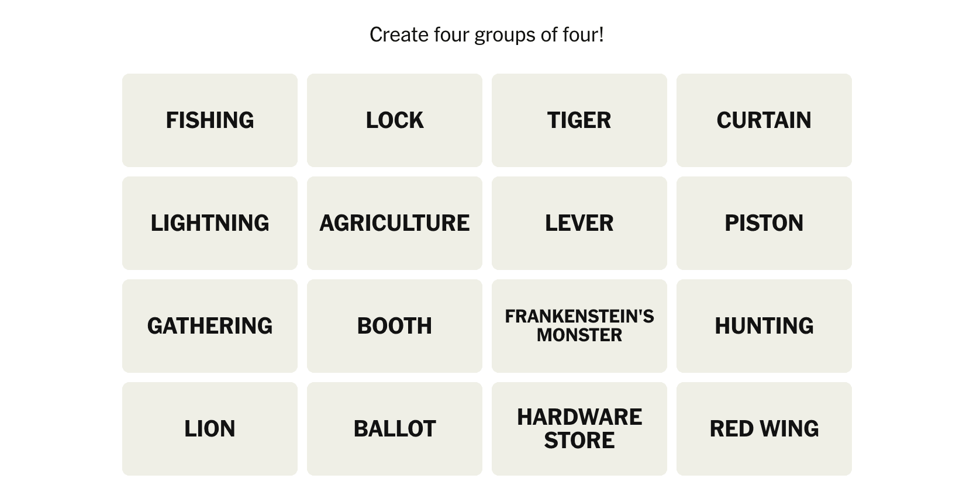Toggle the TIGER tile selection
980x499 pixels.
[x=579, y=120]
